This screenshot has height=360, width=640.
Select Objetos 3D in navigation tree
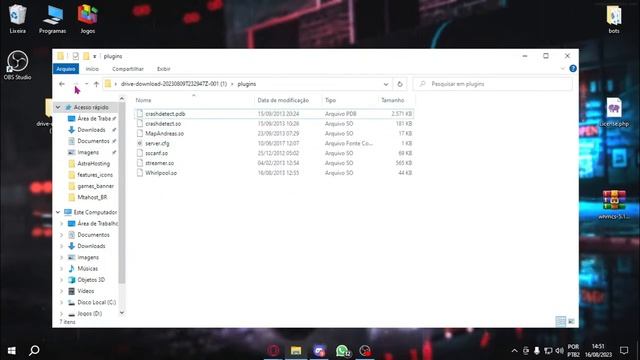point(91,280)
